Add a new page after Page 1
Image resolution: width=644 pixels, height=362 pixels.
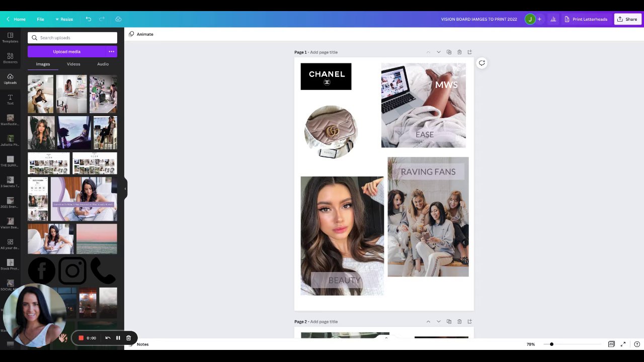(x=470, y=52)
